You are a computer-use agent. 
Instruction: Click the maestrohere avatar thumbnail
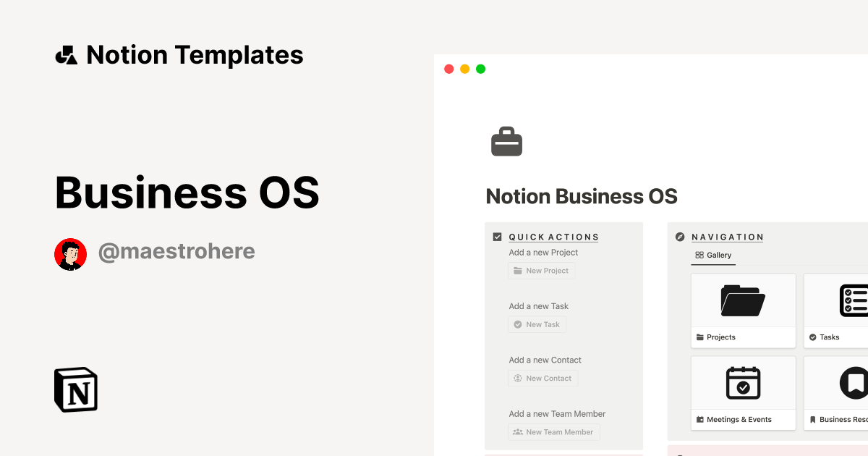[70, 253]
